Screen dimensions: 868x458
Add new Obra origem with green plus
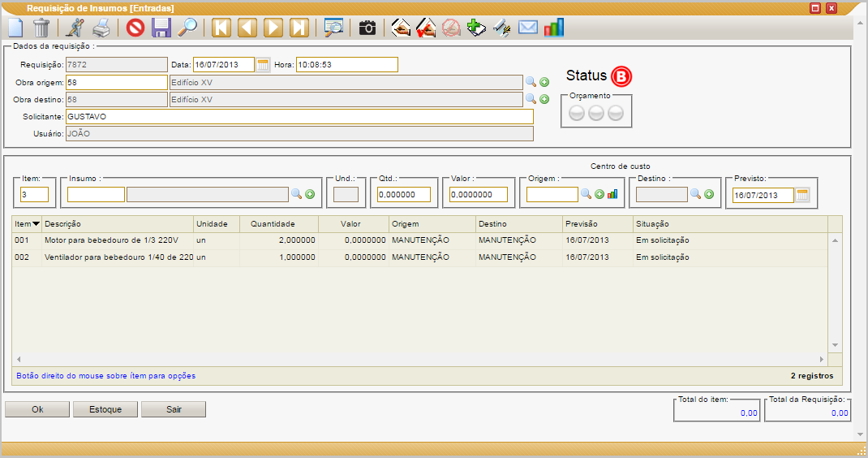544,82
